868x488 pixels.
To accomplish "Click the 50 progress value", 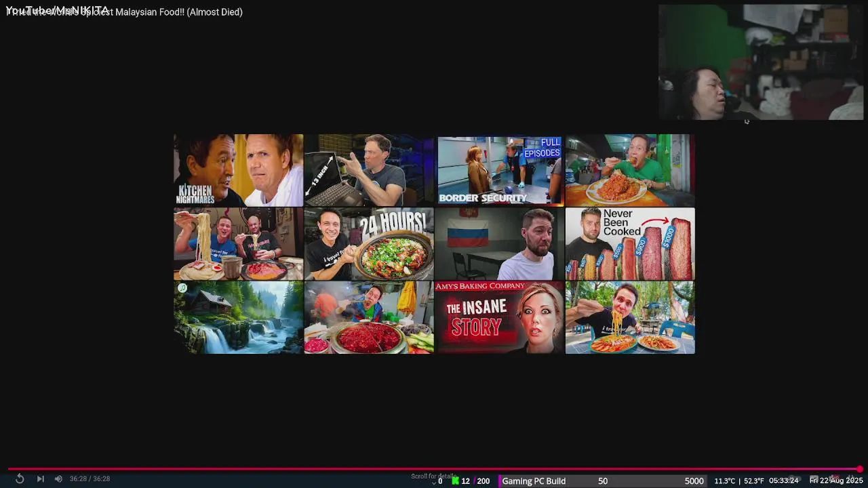I will pos(603,481).
